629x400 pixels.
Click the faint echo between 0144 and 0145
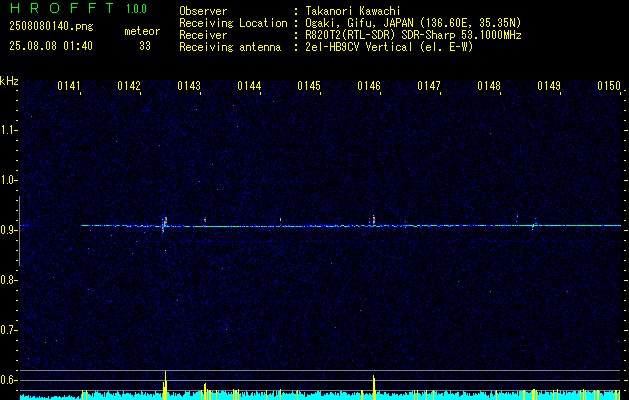click(x=280, y=221)
